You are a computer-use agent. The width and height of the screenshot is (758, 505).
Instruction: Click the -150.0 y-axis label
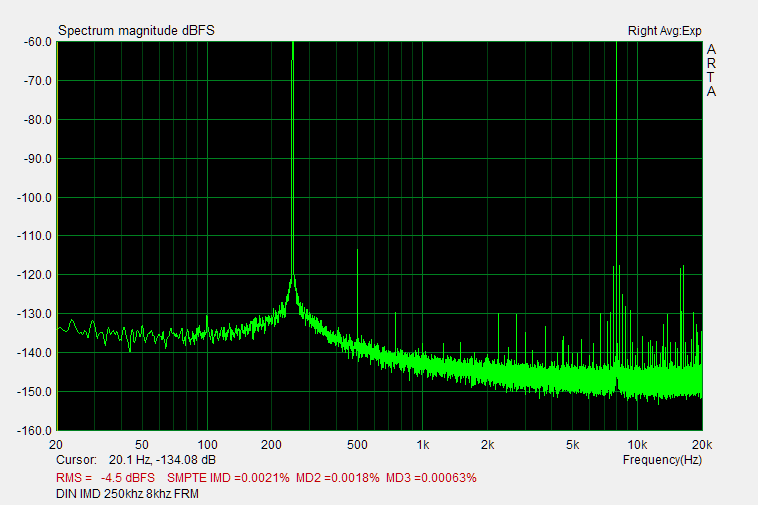[34, 391]
